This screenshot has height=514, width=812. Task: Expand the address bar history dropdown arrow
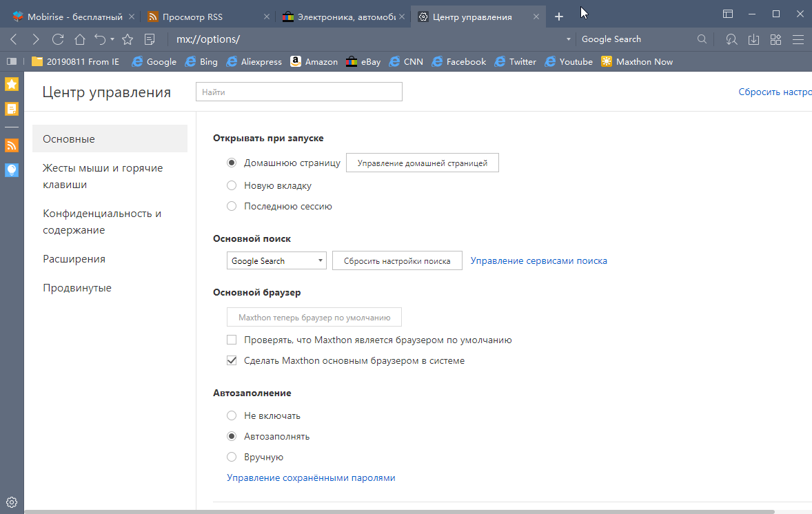pyautogui.click(x=568, y=39)
